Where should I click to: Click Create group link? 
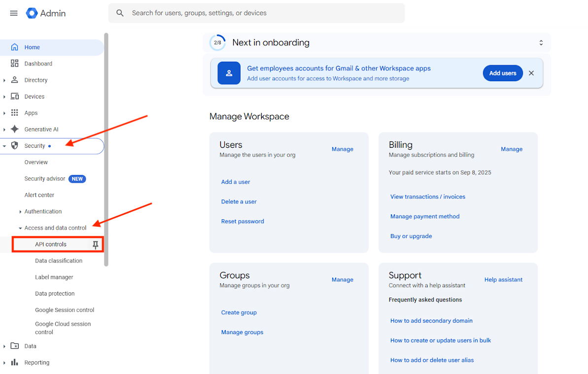tap(239, 312)
